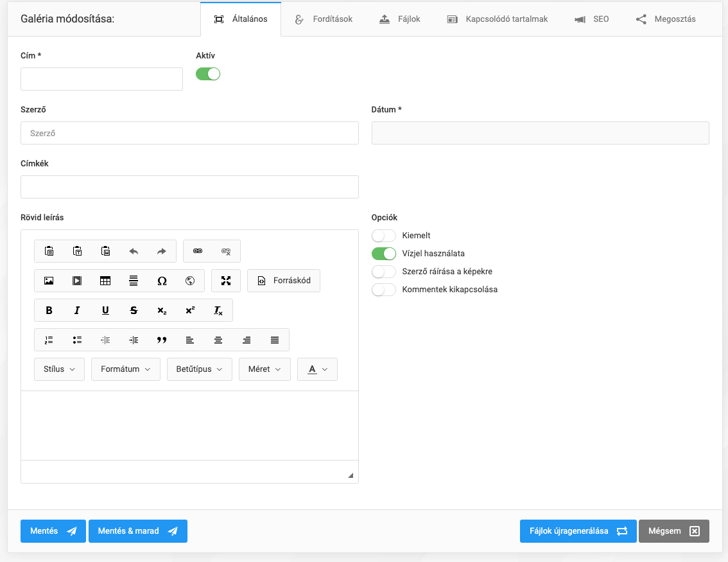This screenshot has width=728, height=562.
Task: Enable the Kiemelt option
Action: tap(384, 236)
